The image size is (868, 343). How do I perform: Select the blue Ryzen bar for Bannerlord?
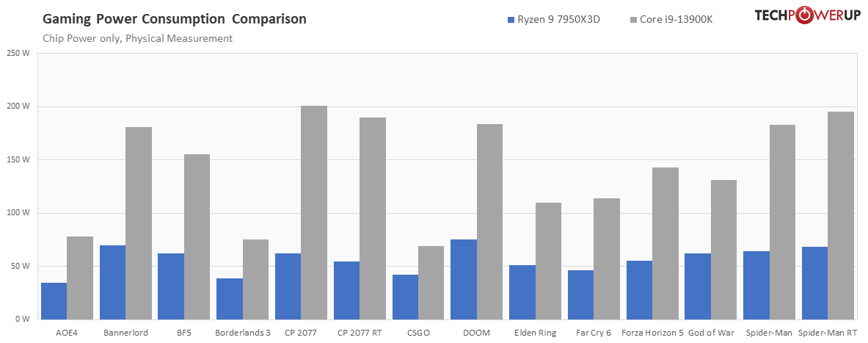tap(112, 283)
